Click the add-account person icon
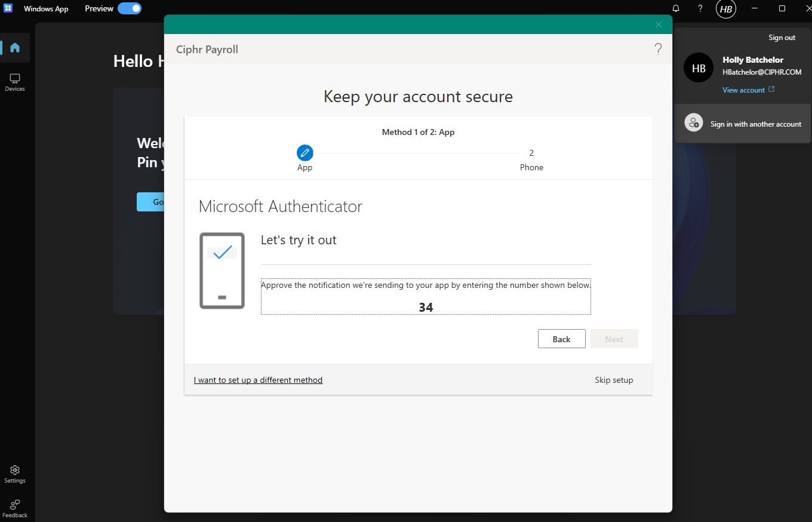Viewport: 812px width, 522px height. [694, 123]
